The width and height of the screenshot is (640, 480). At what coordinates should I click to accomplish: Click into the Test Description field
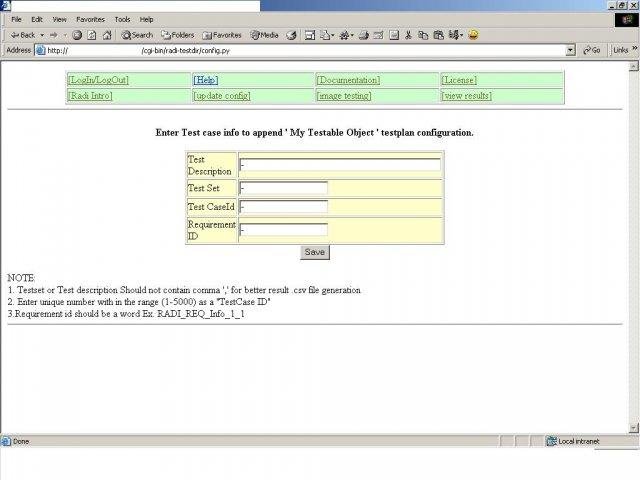pos(340,165)
